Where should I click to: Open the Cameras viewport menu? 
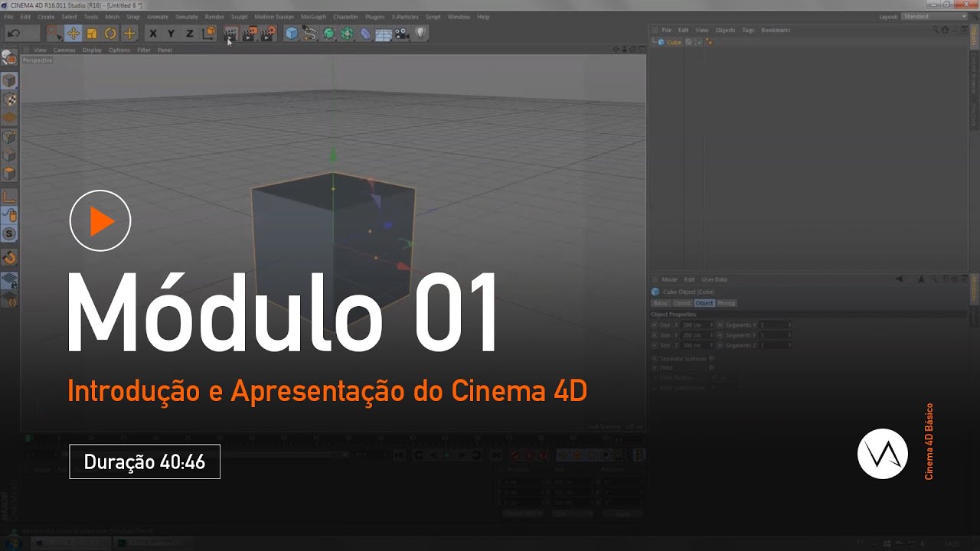pos(64,50)
